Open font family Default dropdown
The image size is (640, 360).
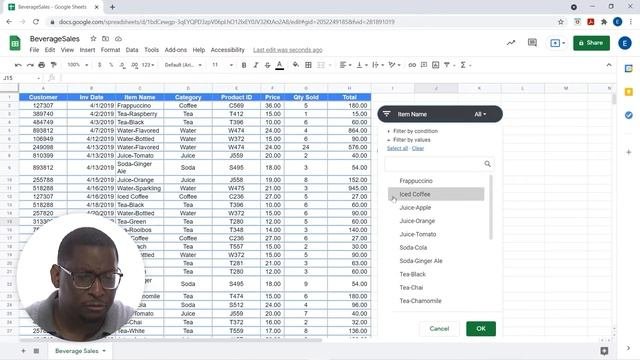[183, 65]
